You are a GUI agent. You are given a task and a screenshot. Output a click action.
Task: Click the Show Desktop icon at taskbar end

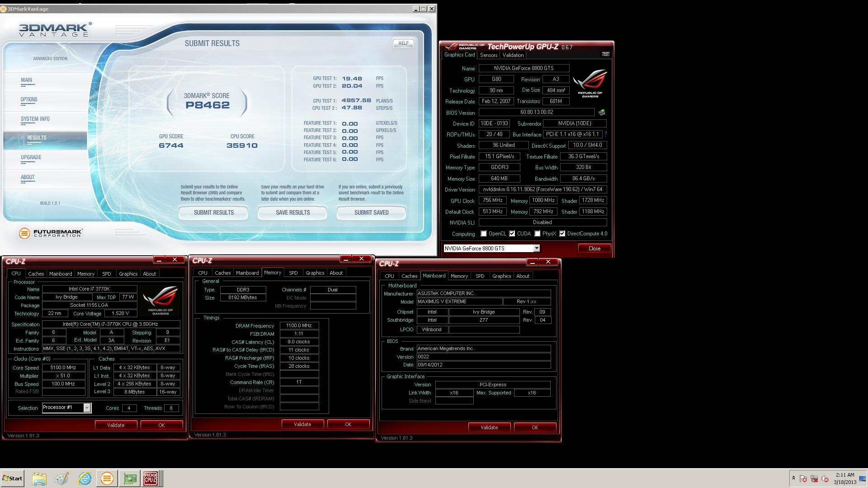(x=863, y=479)
